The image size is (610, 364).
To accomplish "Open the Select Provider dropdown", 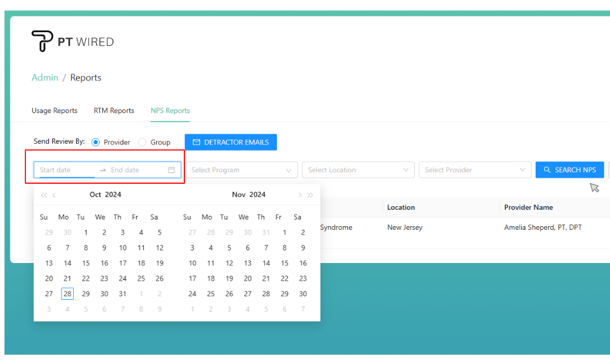I will click(x=475, y=170).
